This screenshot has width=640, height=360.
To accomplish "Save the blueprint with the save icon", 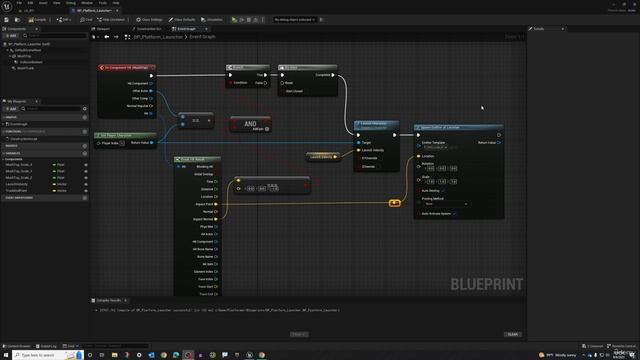I will pyautogui.click(x=7, y=20).
